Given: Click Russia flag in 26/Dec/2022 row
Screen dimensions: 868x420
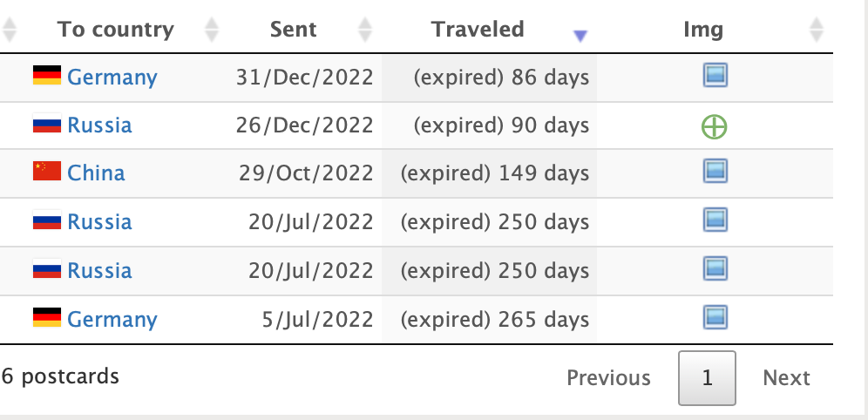Looking at the screenshot, I should pyautogui.click(x=47, y=124).
